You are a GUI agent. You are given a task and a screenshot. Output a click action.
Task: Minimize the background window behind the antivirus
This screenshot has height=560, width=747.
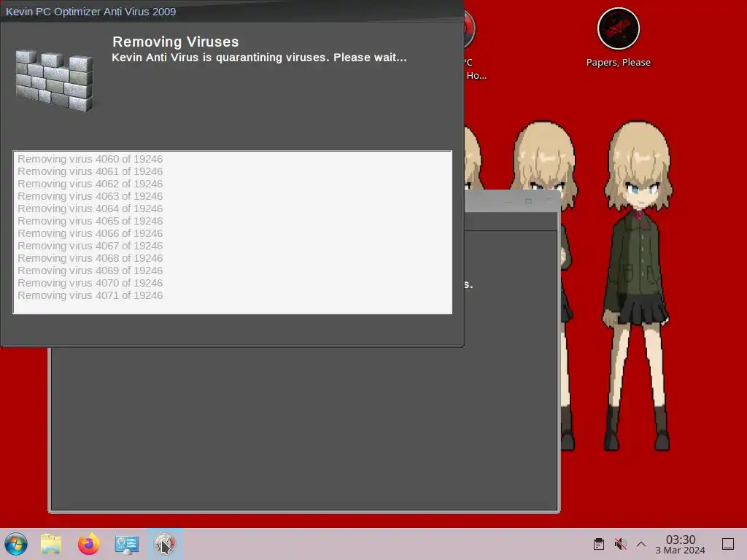[x=508, y=201]
